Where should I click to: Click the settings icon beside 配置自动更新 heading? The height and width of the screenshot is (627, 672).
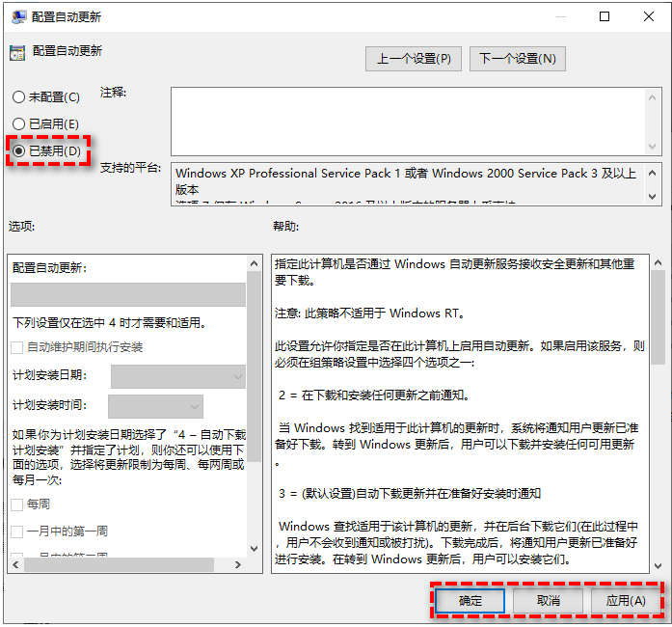point(17,53)
